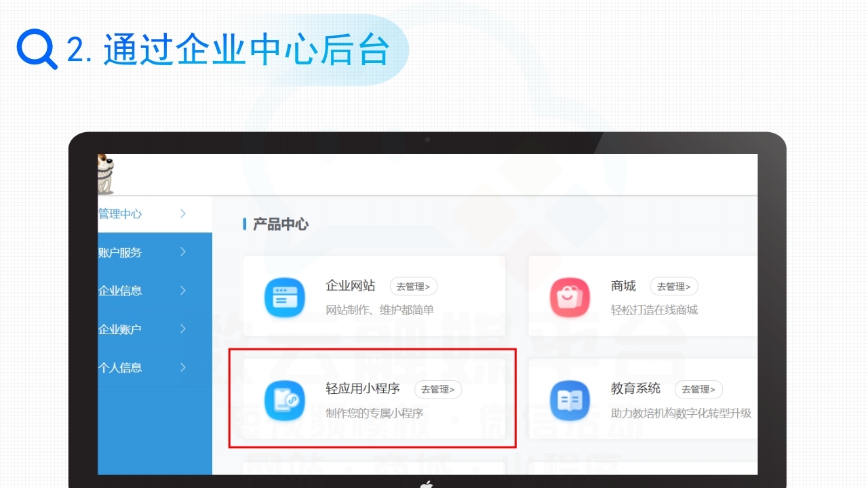Open 企业信息 sidebar menu
The width and height of the screenshot is (868, 488).
coord(155,291)
